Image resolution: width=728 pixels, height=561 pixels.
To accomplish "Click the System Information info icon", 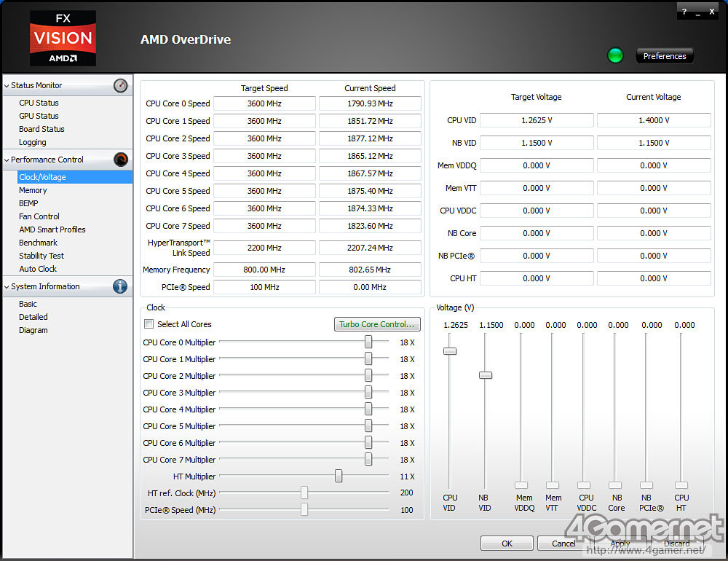I will 120,286.
